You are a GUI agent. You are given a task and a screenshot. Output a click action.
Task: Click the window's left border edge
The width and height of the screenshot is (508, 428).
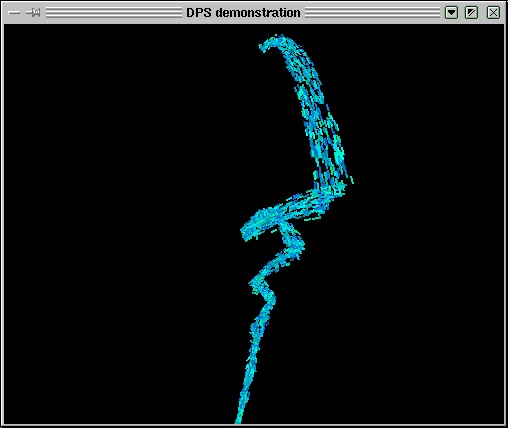[2, 223]
